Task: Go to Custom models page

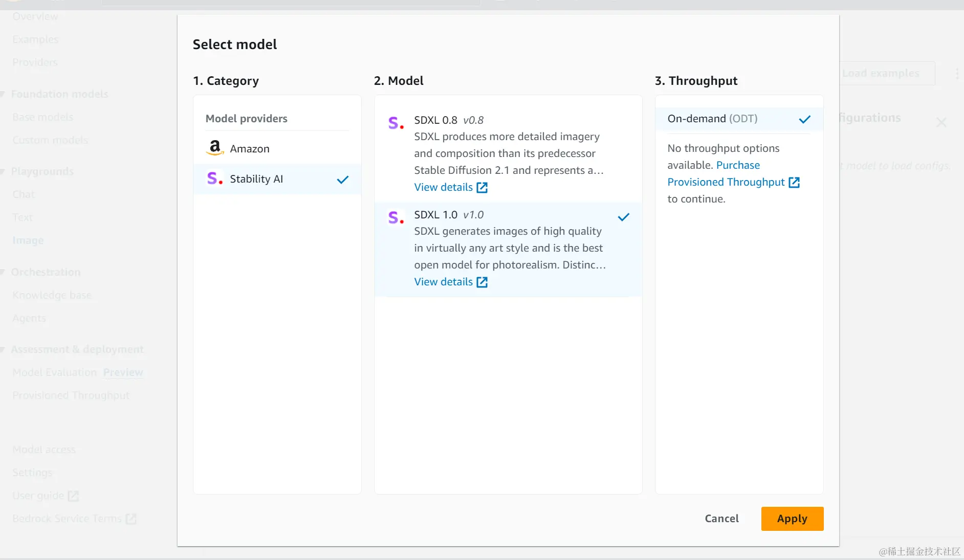Action: coord(50,140)
